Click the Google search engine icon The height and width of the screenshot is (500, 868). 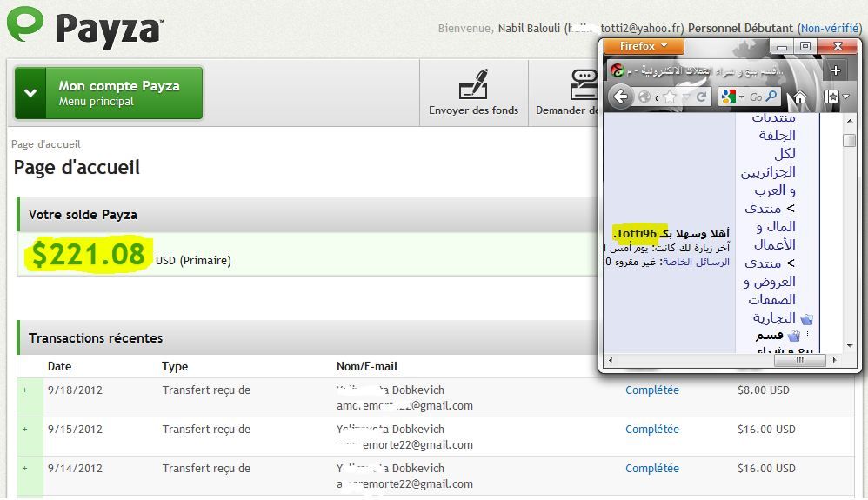click(x=729, y=97)
